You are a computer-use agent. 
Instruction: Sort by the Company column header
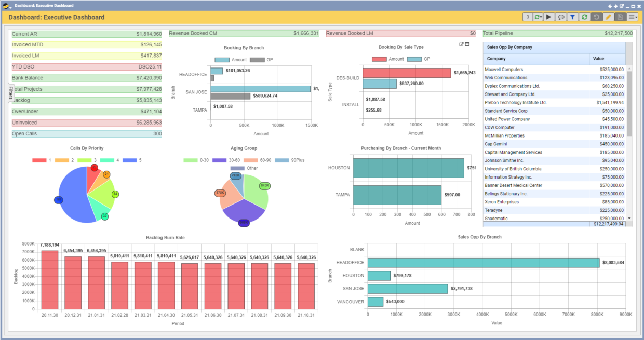point(536,59)
